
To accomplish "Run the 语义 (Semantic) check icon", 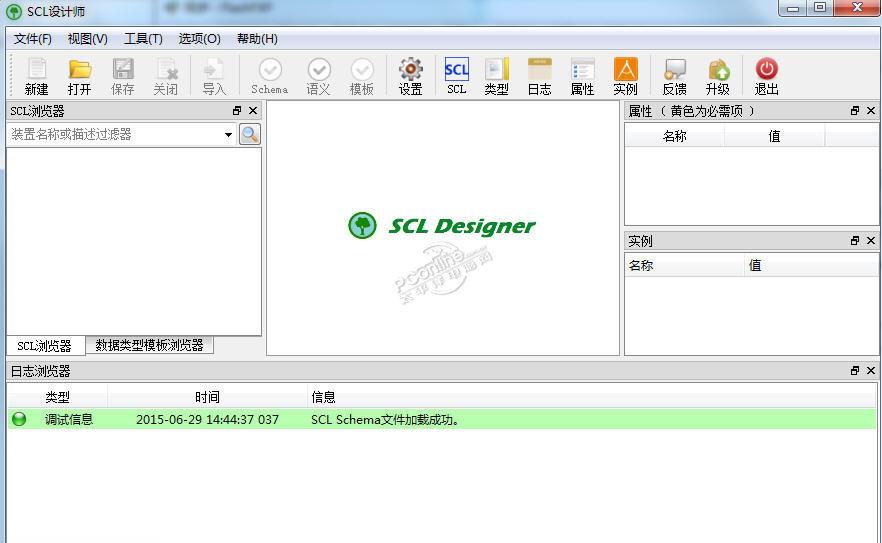I will (x=318, y=77).
